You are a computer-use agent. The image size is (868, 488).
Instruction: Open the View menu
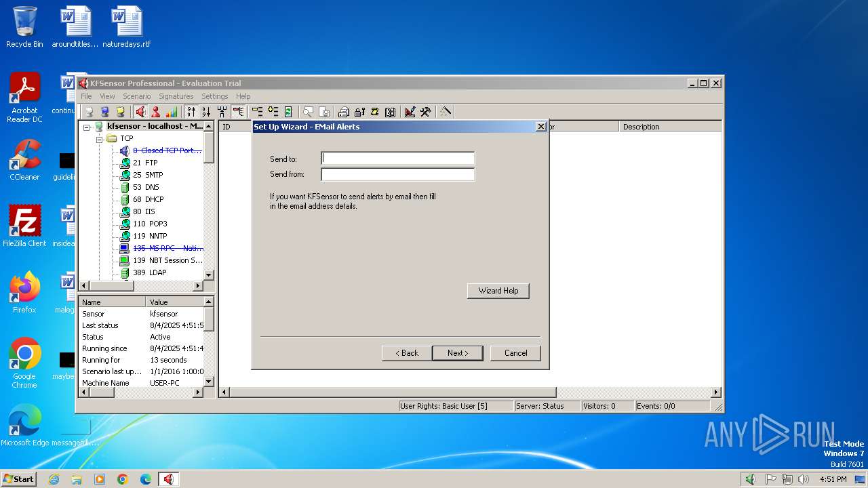point(107,96)
